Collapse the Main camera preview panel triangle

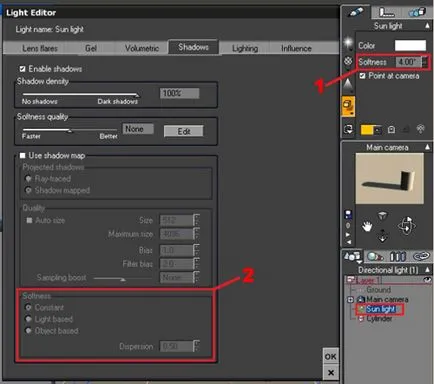[427, 147]
